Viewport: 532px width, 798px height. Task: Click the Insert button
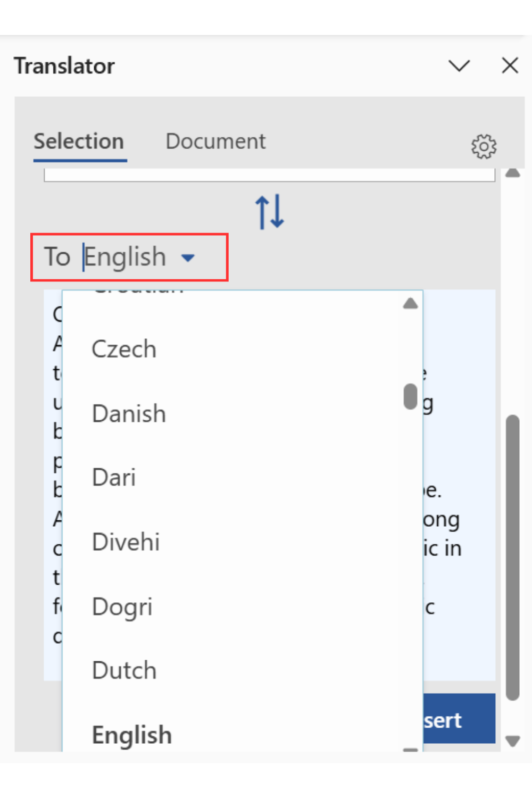(x=459, y=719)
